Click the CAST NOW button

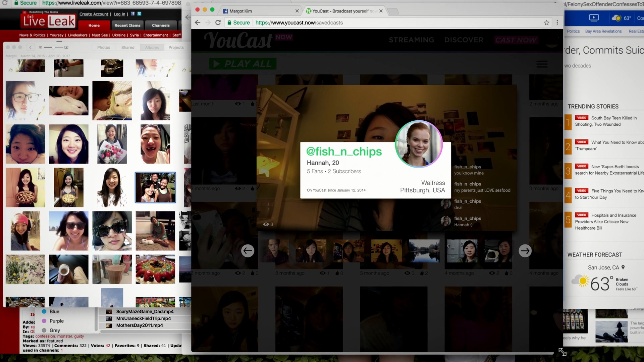[516, 40]
